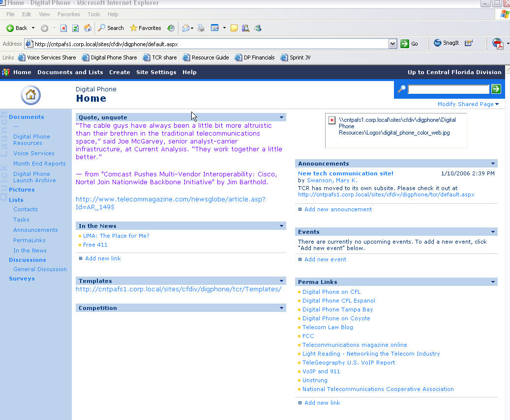Open the Voice Services Share link icon

[x=22, y=57]
